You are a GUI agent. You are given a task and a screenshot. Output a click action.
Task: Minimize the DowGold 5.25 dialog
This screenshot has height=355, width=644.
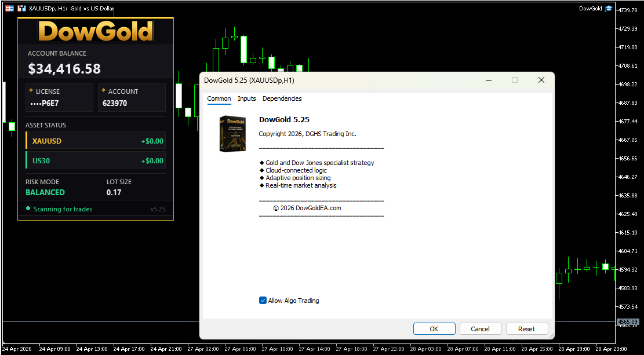488,80
